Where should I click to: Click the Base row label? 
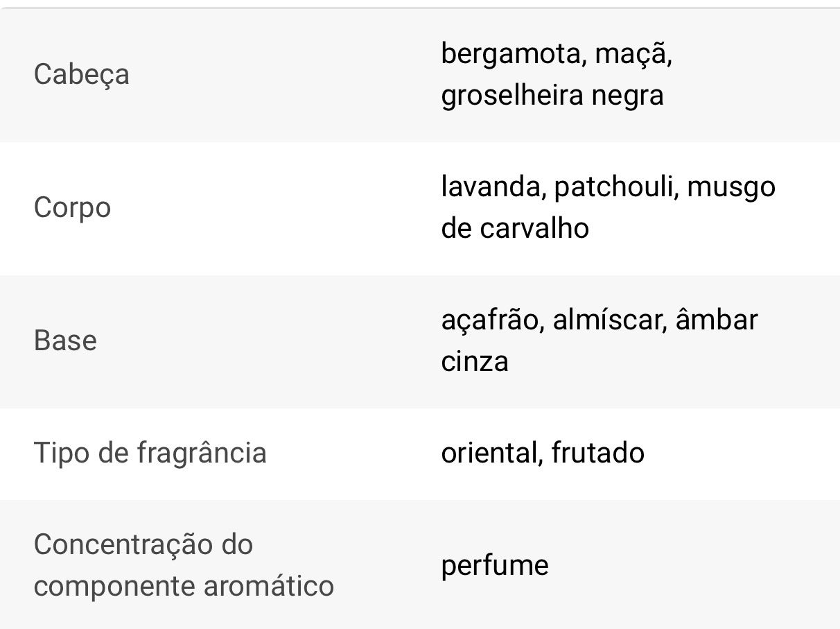click(65, 341)
